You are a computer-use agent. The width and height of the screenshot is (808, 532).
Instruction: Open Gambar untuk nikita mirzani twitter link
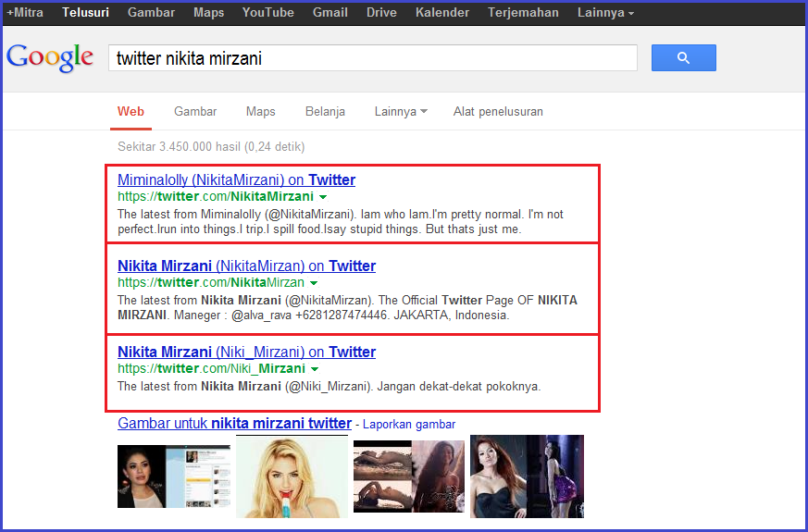234,424
